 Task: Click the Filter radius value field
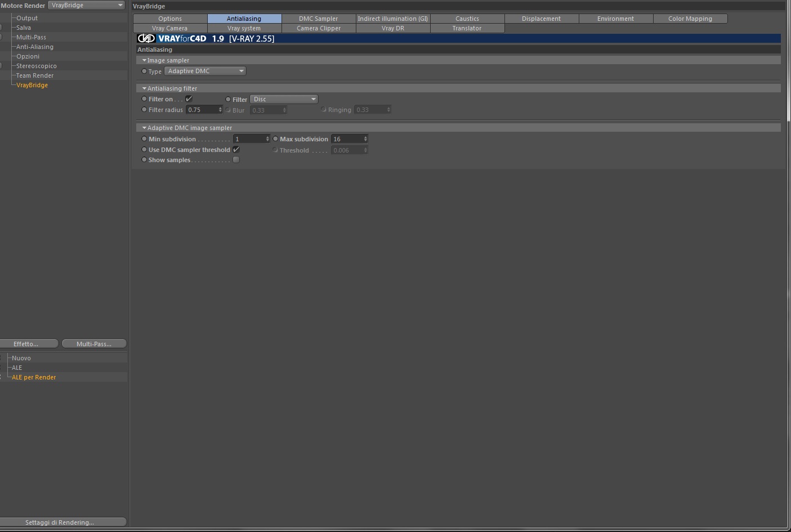pos(202,110)
